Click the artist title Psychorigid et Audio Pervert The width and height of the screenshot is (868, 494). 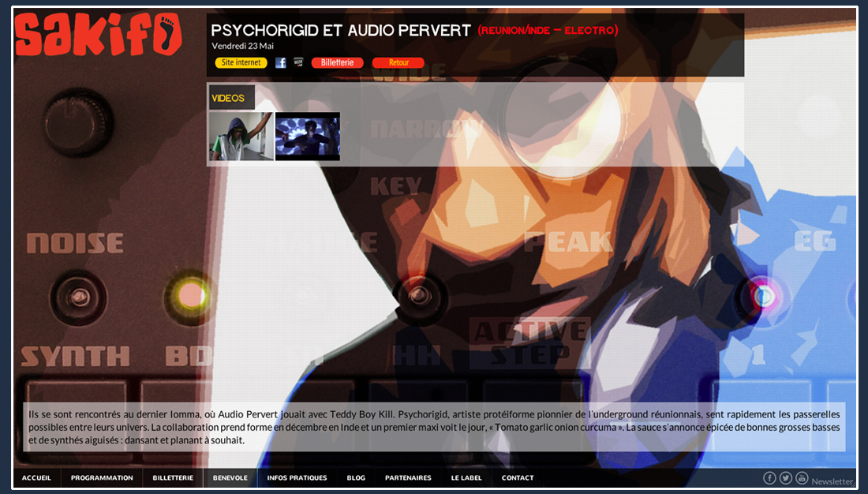pyautogui.click(x=340, y=31)
